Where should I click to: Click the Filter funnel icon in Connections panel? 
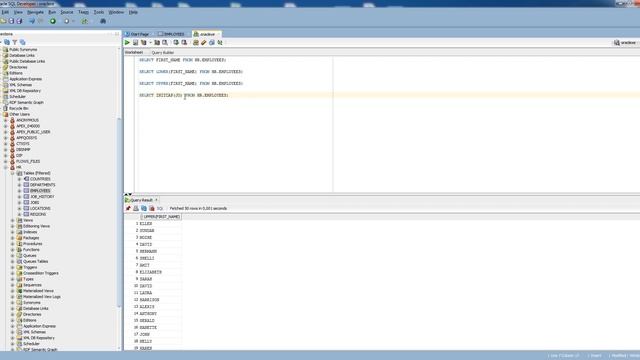tap(15, 42)
